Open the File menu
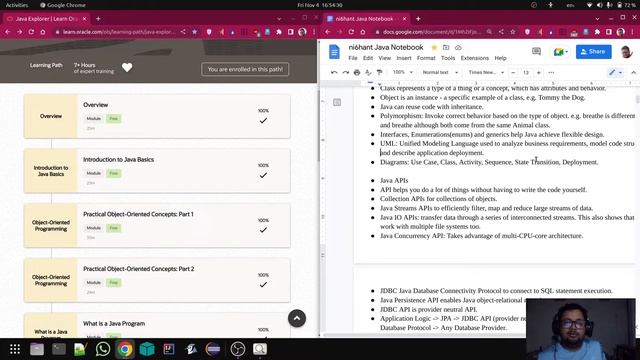Screen dimensions: 640x360 pos(353,58)
